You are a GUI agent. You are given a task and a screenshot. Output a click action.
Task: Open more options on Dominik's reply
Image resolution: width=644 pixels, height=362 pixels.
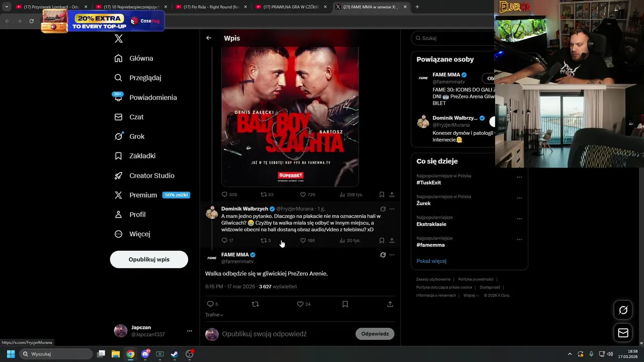tap(392, 209)
